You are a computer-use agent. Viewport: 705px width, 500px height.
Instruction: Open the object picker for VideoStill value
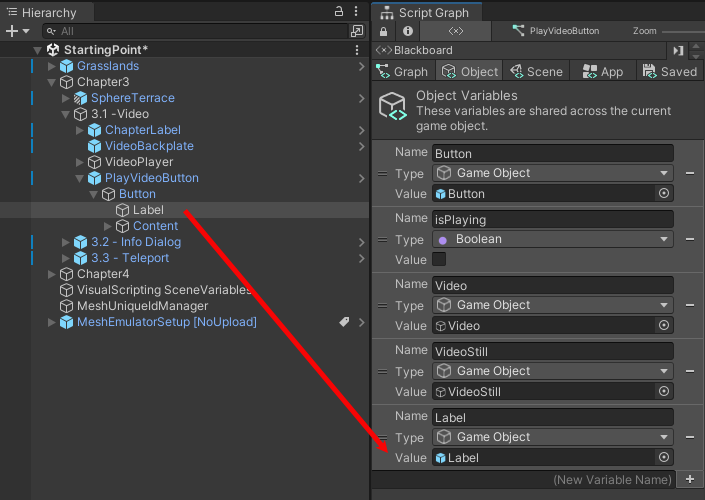pos(664,391)
